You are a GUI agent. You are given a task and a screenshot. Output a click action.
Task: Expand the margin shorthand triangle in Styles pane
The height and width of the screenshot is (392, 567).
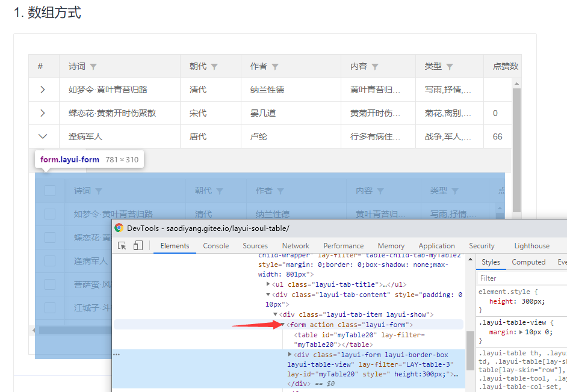521,332
